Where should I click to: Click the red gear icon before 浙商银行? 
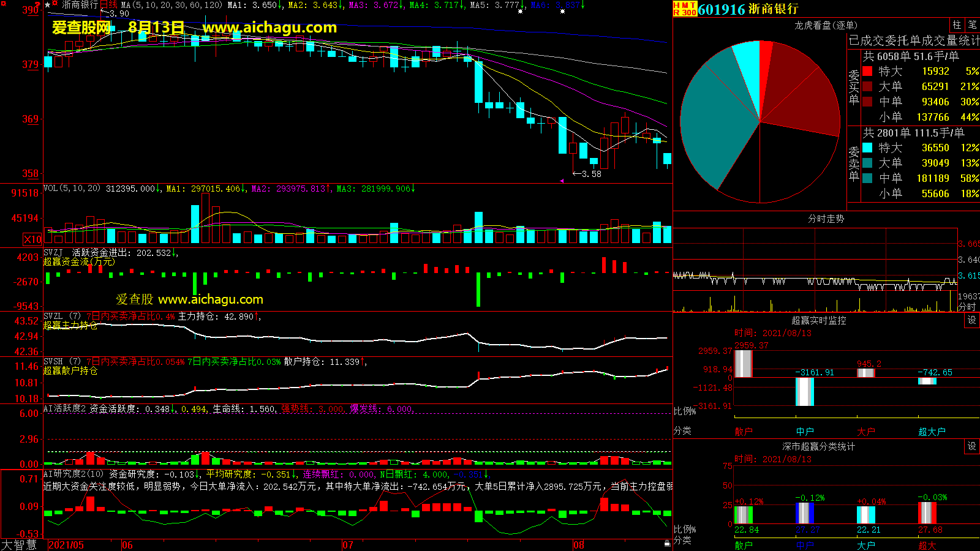click(x=55, y=4)
